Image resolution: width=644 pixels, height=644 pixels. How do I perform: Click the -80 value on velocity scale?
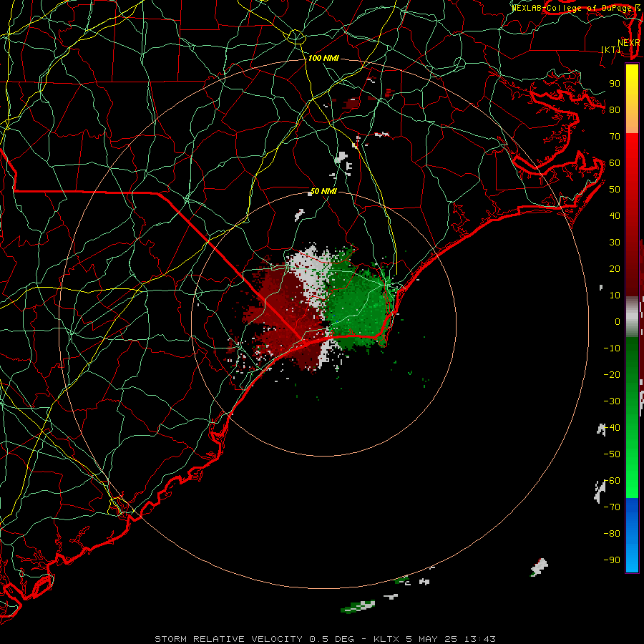coord(612,534)
